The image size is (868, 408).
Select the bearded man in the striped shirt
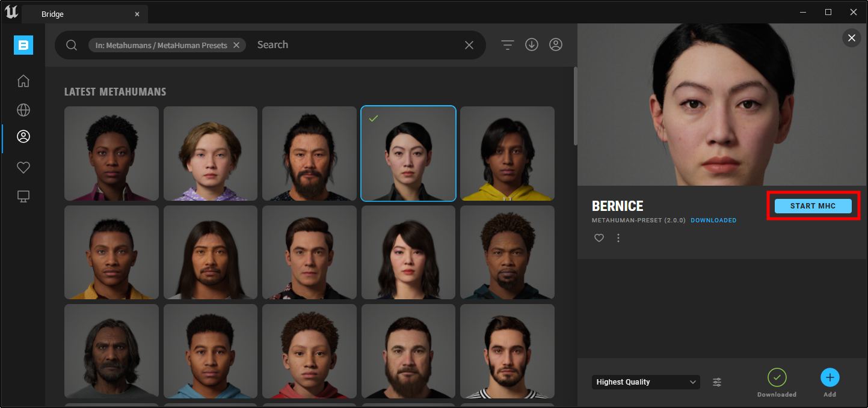(x=508, y=352)
